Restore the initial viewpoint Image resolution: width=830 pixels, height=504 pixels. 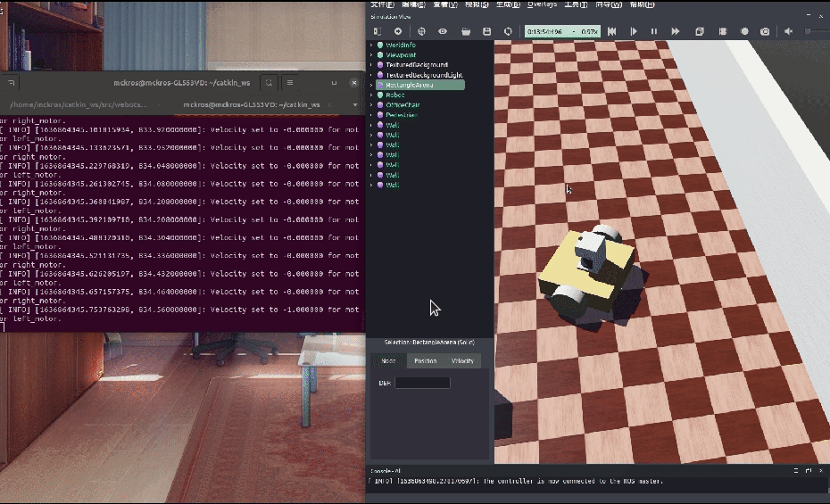[421, 32]
